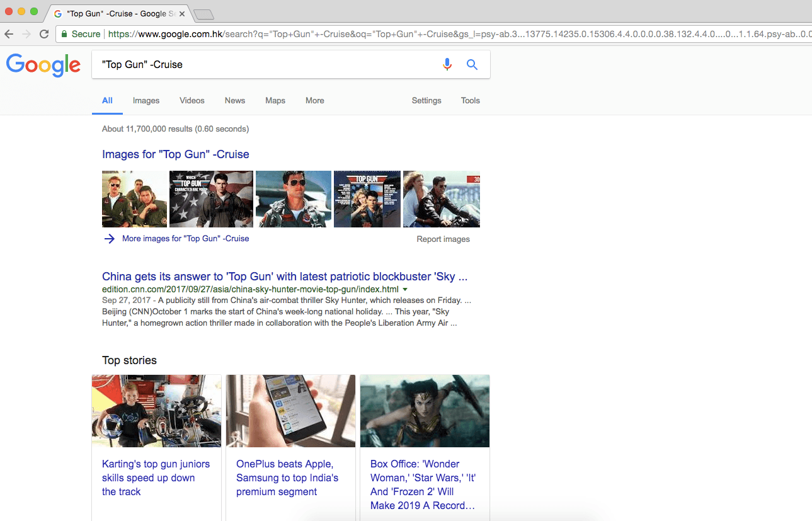Click the Sep 27, 2017 result snippet

[x=287, y=312]
